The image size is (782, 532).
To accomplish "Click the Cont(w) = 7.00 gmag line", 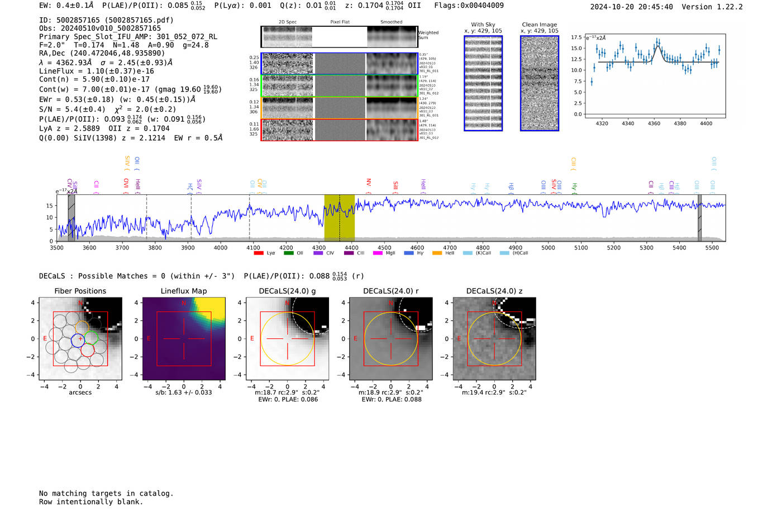I will point(130,89).
